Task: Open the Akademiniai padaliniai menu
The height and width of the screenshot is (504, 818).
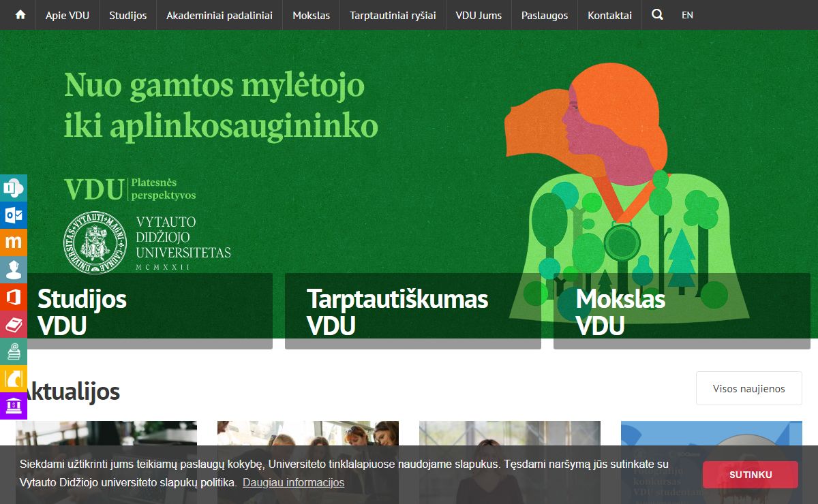Action: (219, 15)
